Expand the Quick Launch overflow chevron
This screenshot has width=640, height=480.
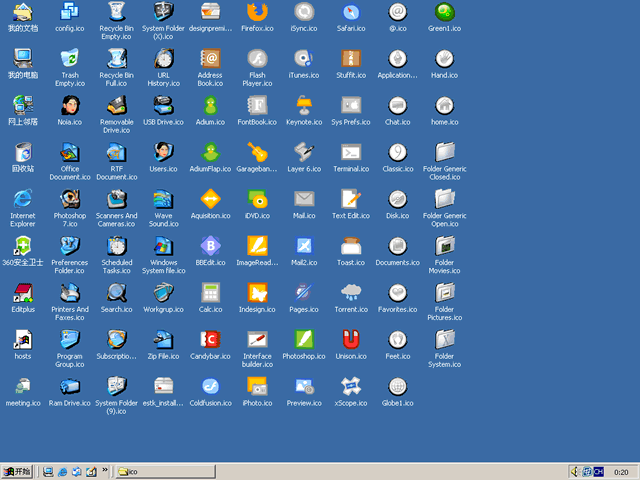pyautogui.click(x=105, y=470)
